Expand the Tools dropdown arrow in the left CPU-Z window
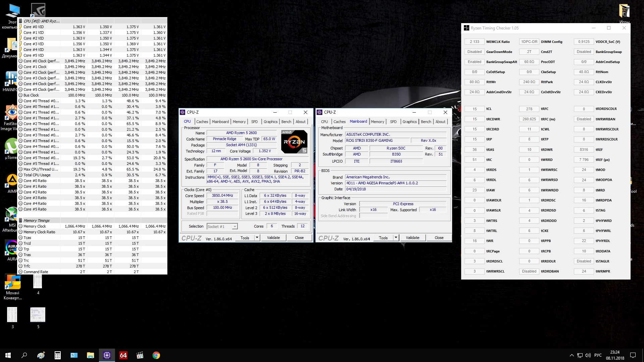This screenshot has width=644, height=362. [x=257, y=238]
